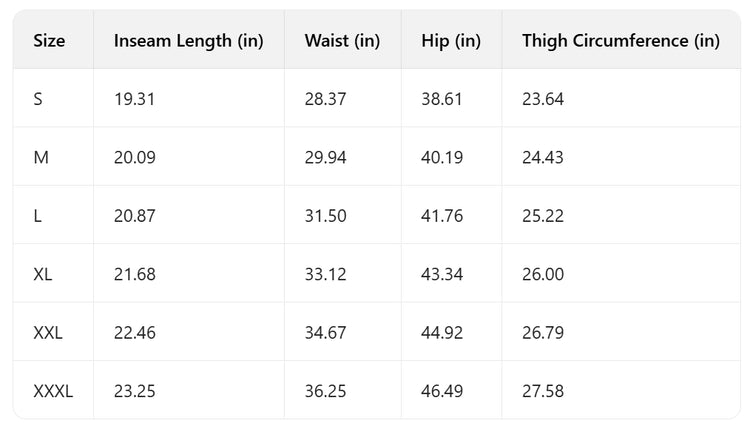Select the waist value 31.50 cell
The width and height of the screenshot is (750, 426).
[x=325, y=216]
